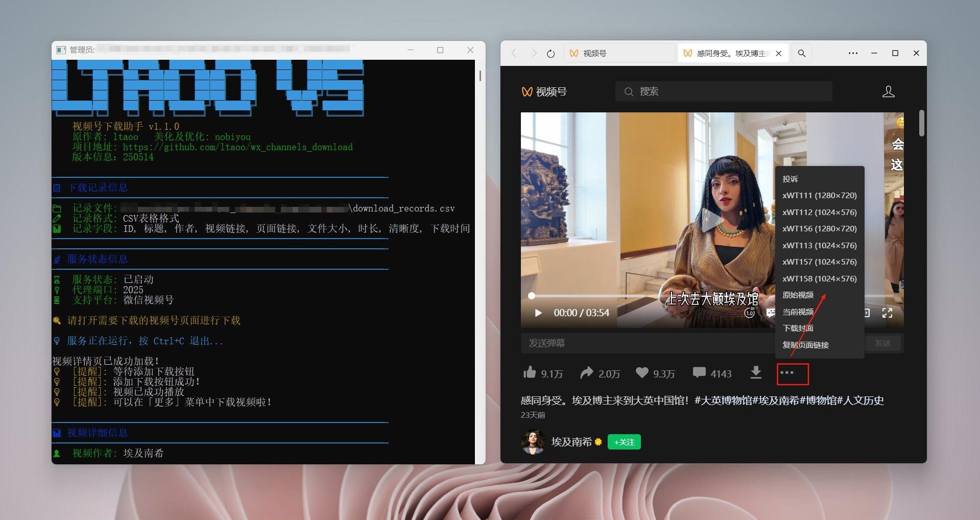Image resolution: width=980 pixels, height=520 pixels.
Task: Open 埃及南希 author name link
Action: [571, 442]
